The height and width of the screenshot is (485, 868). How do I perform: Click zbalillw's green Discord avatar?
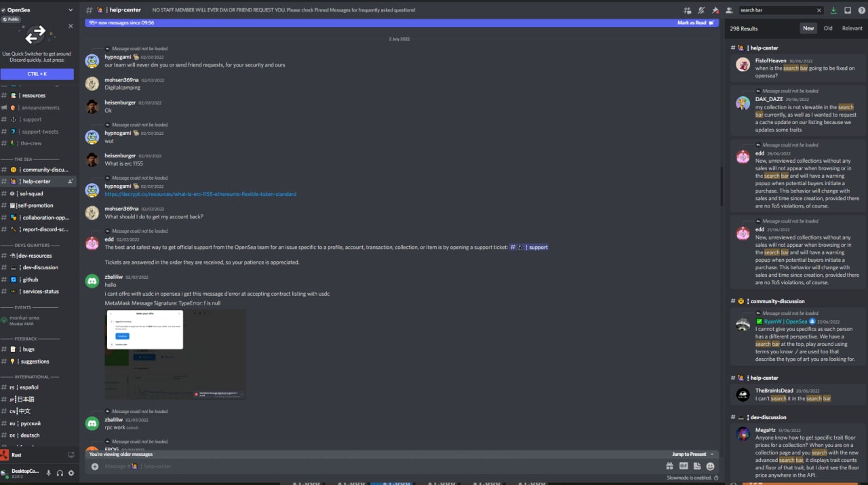pos(92,281)
